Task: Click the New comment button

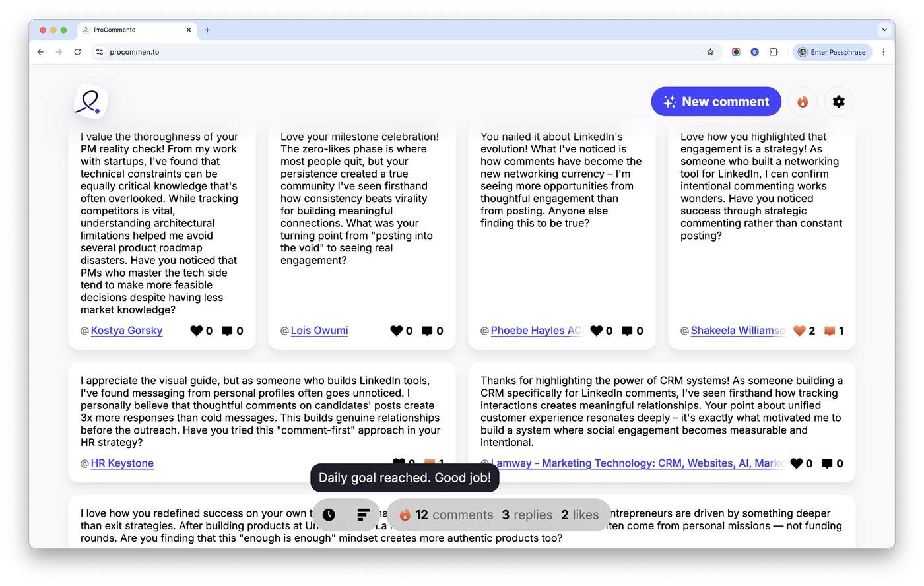Action: click(x=716, y=102)
